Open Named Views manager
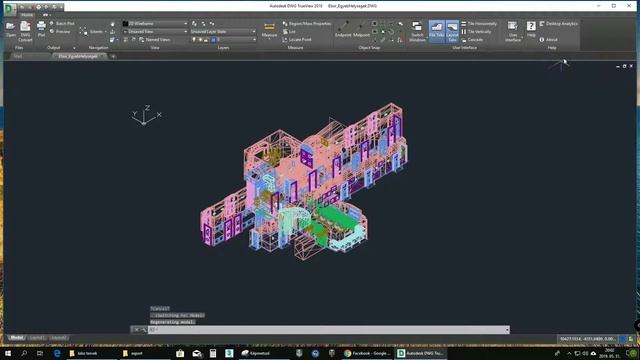640x360 pixels. [x=155, y=40]
